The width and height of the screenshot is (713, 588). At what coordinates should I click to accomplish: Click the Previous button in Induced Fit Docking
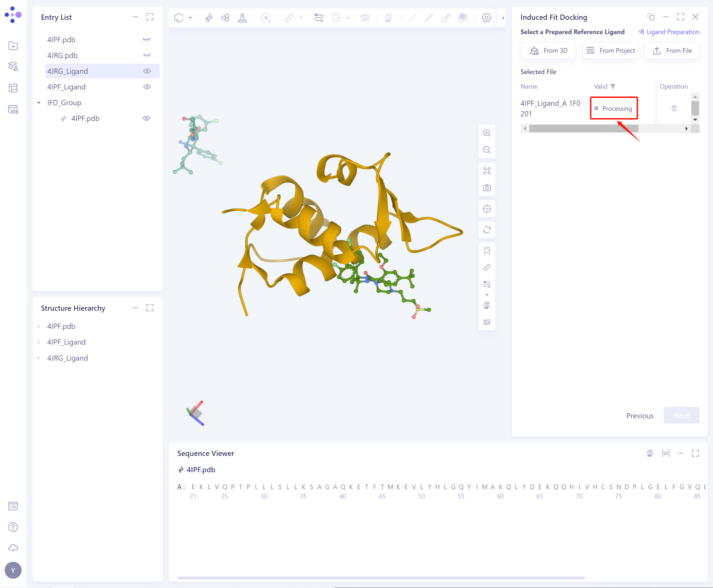click(640, 415)
